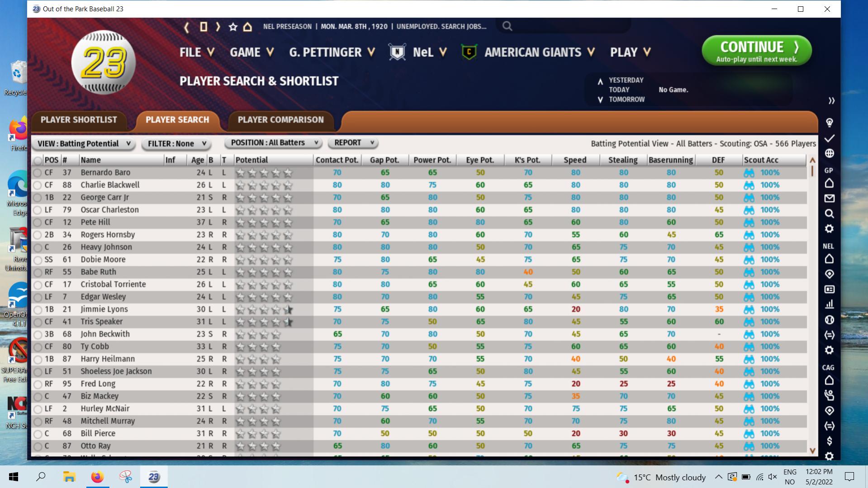This screenshot has width=868, height=488.
Task: Expand the G. PETTINGER manager menu
Action: point(332,52)
